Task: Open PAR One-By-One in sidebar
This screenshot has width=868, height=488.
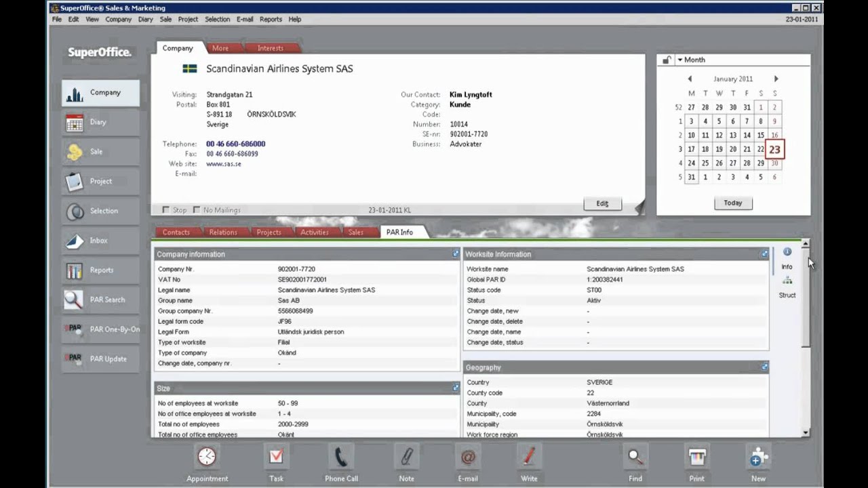Action: [100, 329]
